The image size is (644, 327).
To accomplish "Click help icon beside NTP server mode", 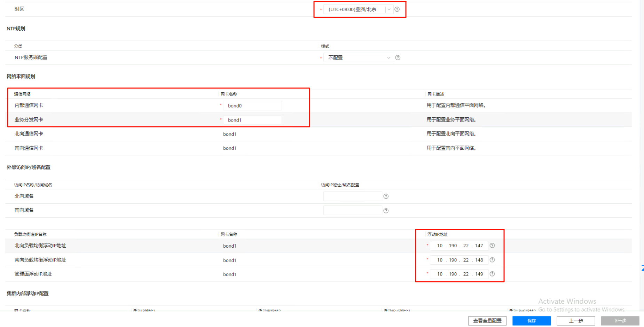I will [x=398, y=58].
